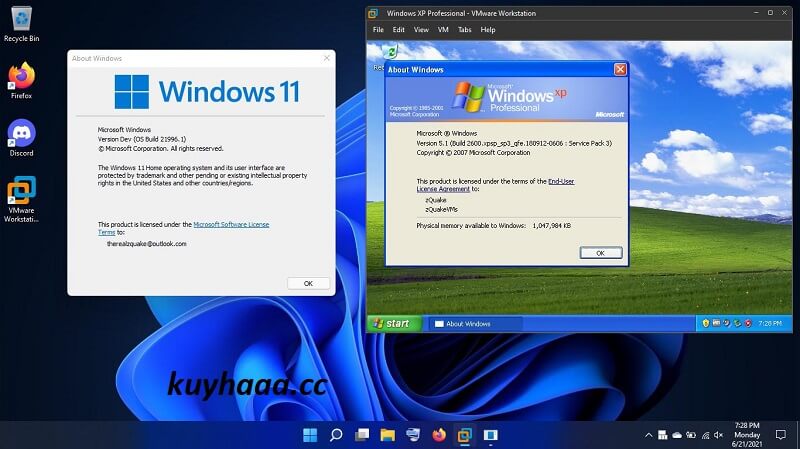Open the Windows 11 Start button

pos(310,435)
